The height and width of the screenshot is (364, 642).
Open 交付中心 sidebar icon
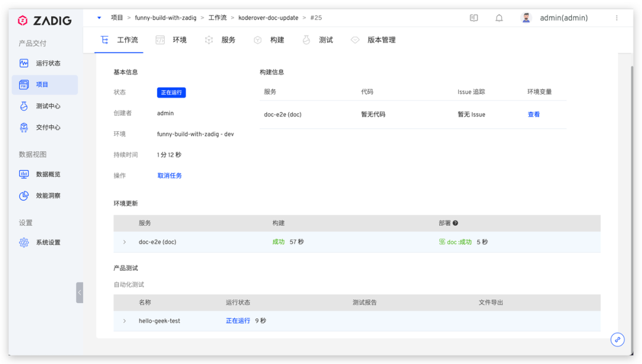click(x=24, y=128)
